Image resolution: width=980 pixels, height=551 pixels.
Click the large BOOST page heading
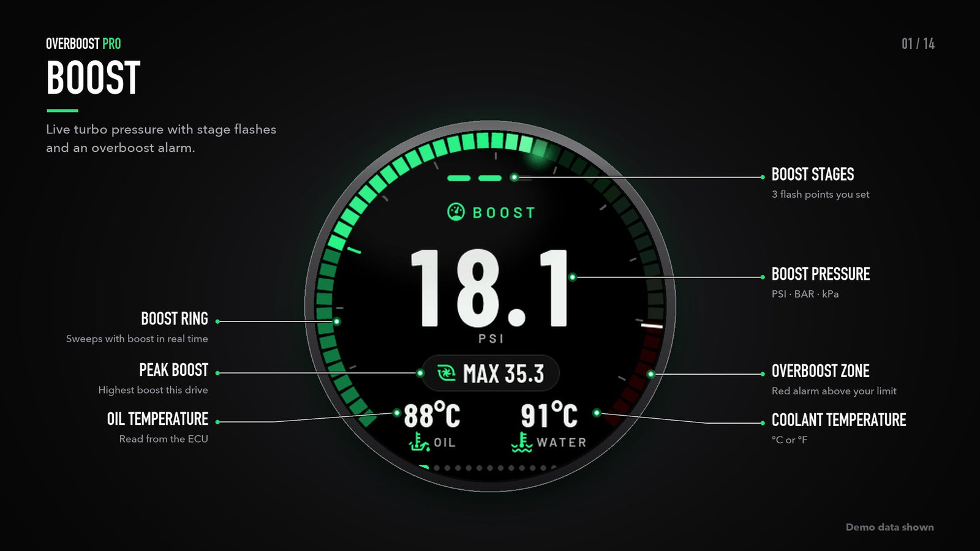pos(93,78)
